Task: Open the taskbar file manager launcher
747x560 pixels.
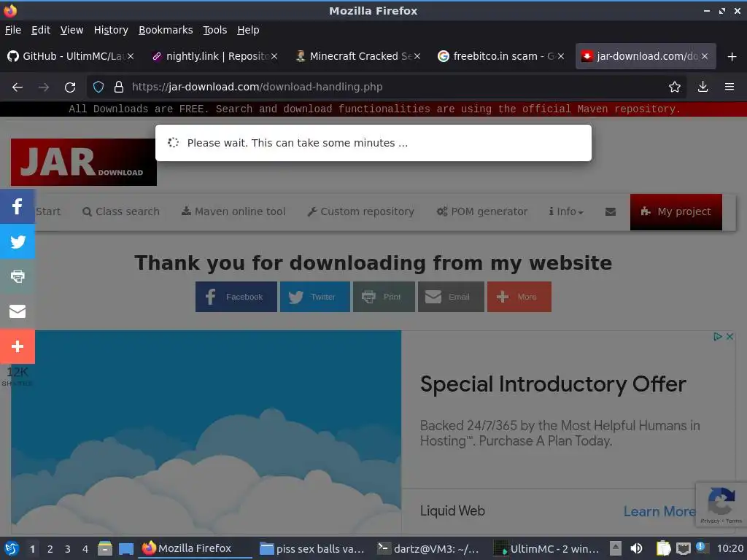Action: click(105, 548)
